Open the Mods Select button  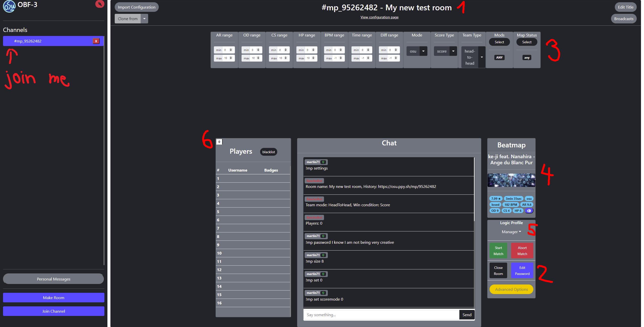click(499, 42)
